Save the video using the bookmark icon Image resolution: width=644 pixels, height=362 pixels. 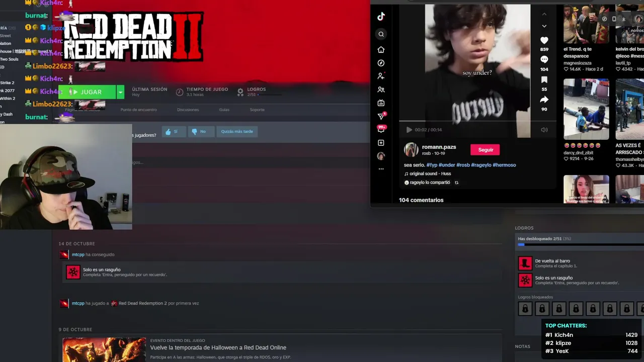pyautogui.click(x=544, y=80)
